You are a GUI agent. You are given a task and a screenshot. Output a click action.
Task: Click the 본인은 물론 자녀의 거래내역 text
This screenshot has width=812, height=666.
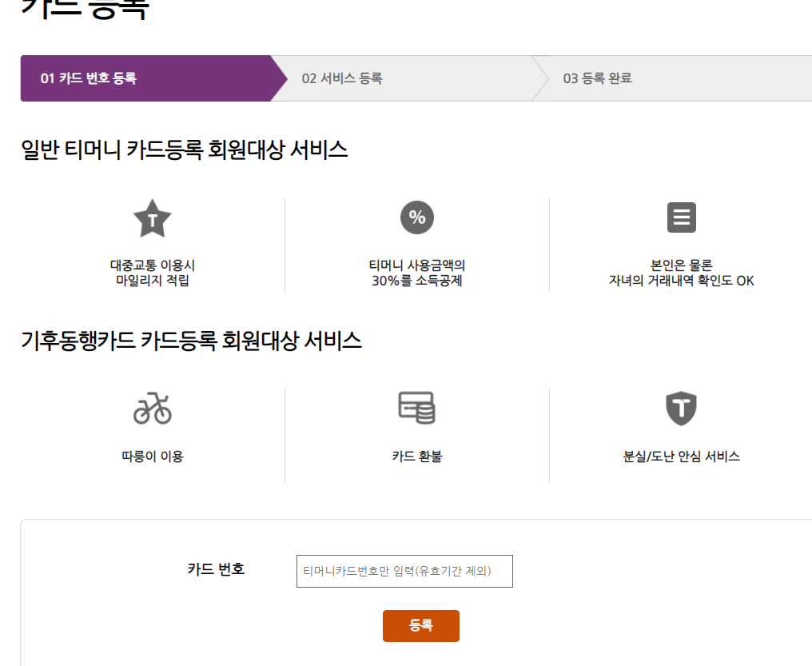click(x=681, y=272)
